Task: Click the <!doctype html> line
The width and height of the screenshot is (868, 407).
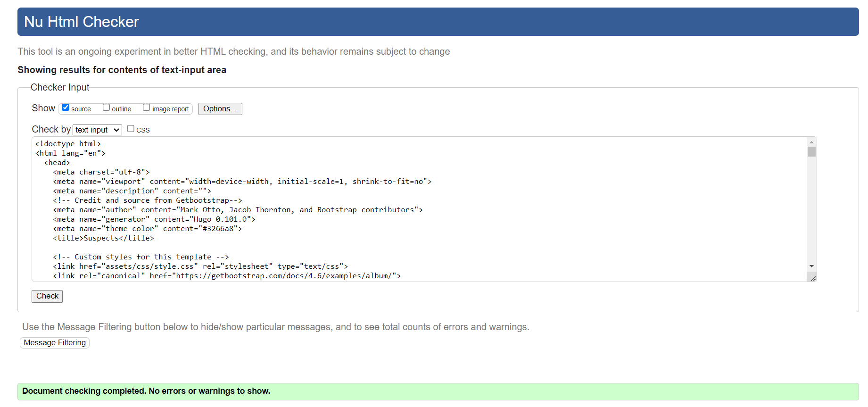Action: (68, 144)
